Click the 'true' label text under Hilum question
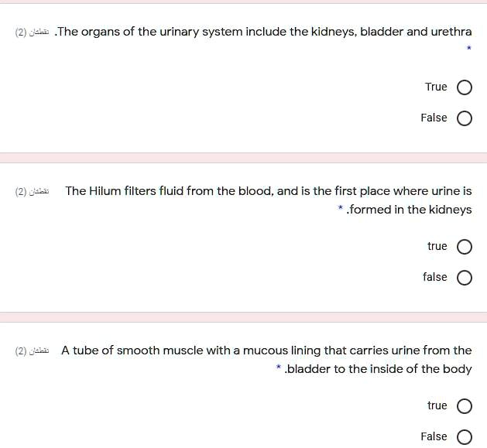 pos(437,246)
